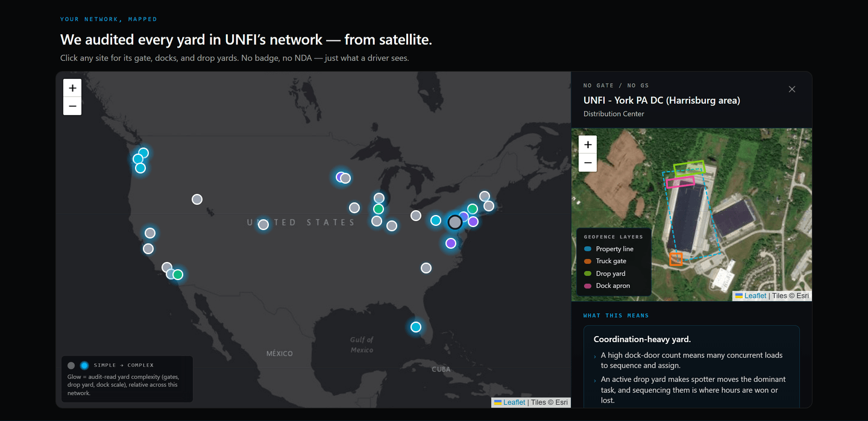Screen dimensions: 868x421
Task: Zoom in on the York PA satellite map
Action: tap(588, 145)
